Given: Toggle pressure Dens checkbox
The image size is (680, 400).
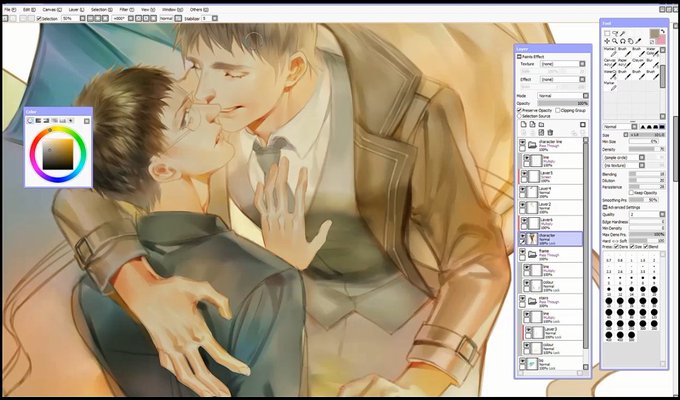Looking at the screenshot, I should 617,246.
